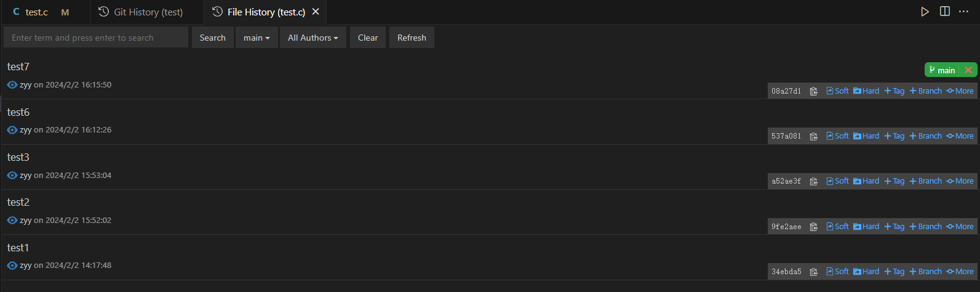The width and height of the screenshot is (980, 292).
Task: Copy commit hash 34ebda5 to clipboard
Action: point(813,272)
